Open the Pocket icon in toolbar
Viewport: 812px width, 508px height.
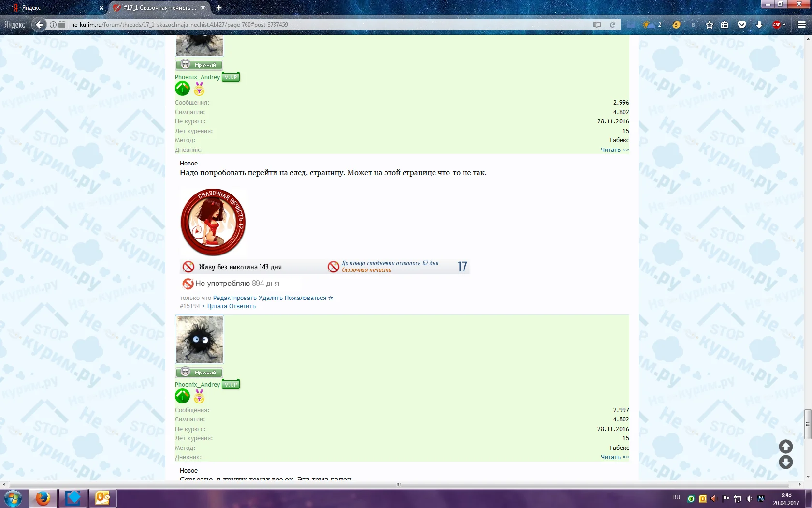[742, 25]
